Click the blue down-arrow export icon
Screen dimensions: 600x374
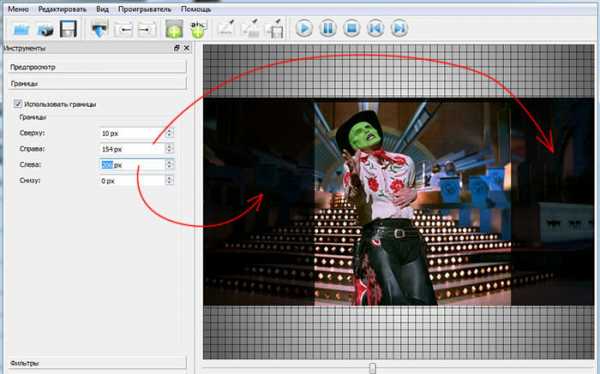point(100,29)
